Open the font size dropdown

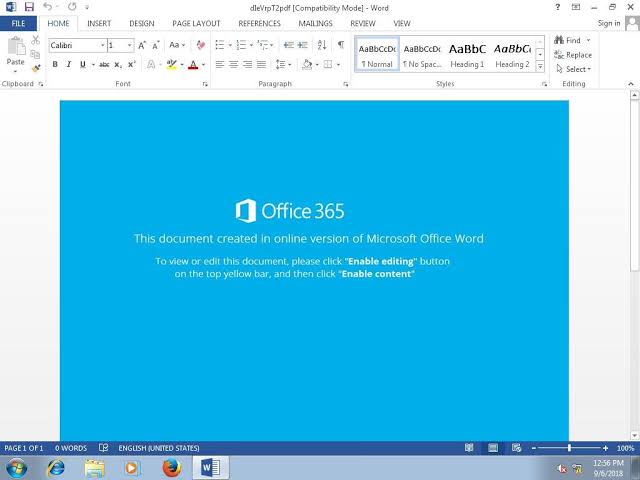point(129,45)
